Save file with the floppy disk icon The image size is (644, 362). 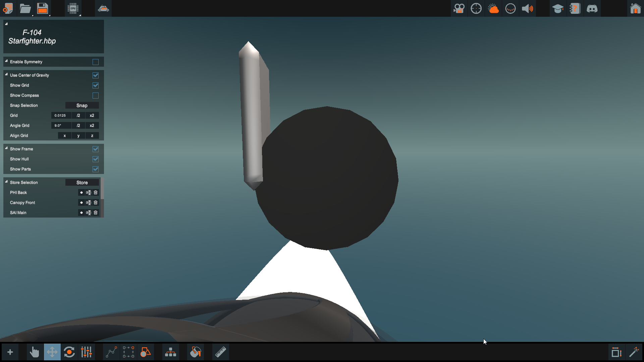pyautogui.click(x=43, y=8)
